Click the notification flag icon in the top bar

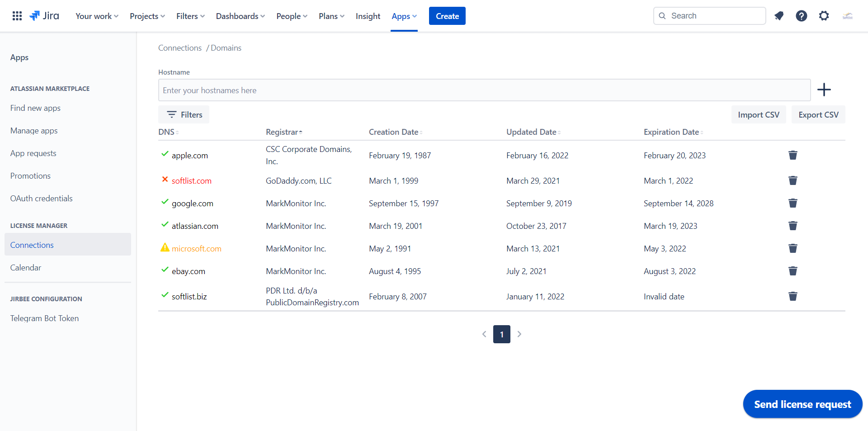tap(779, 16)
